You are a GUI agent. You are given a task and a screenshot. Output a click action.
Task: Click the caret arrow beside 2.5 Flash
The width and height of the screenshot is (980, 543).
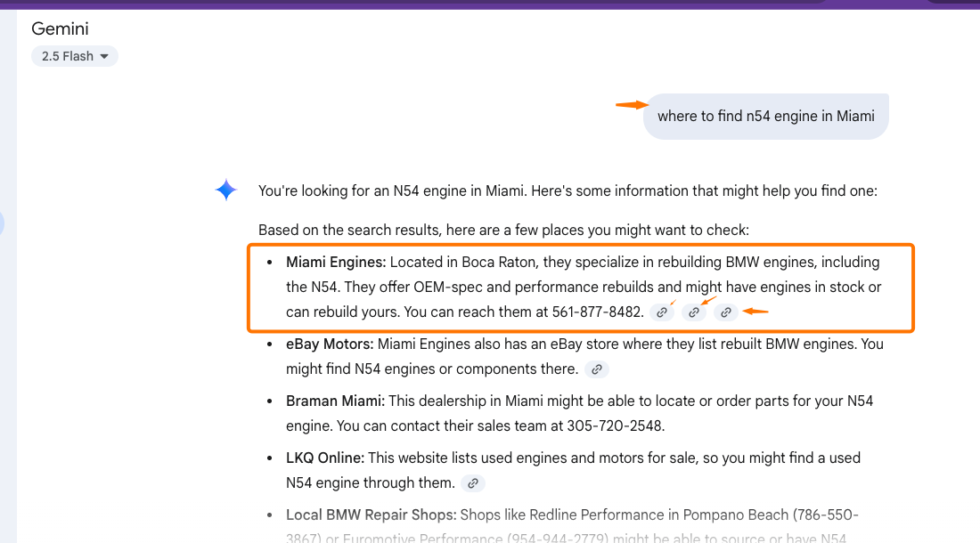coord(104,57)
